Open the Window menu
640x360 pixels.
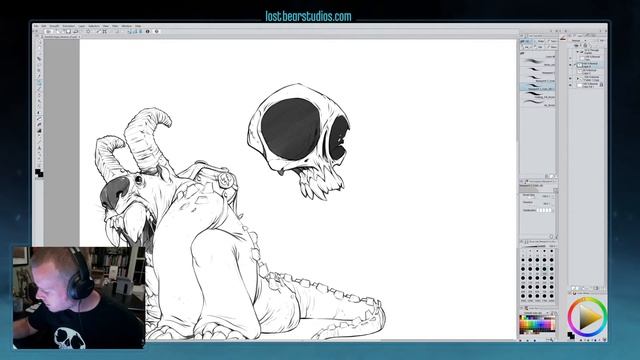[x=127, y=26]
